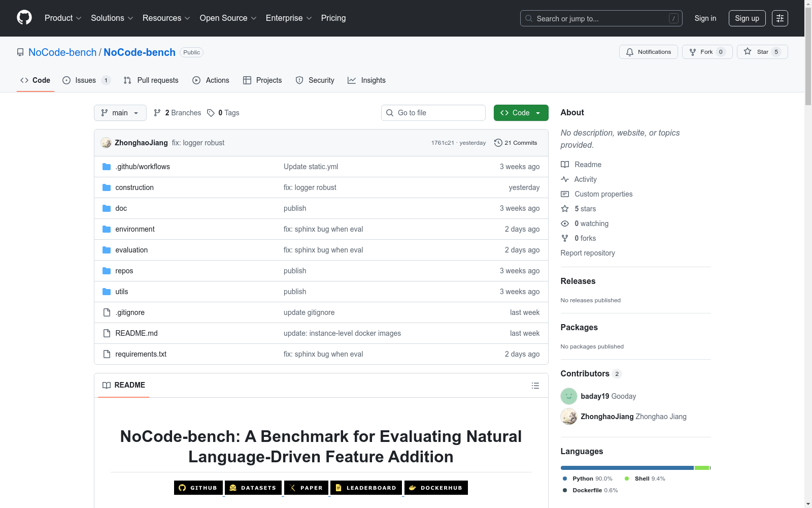The width and height of the screenshot is (812, 508).
Task: Open the Pricing page
Action: pos(333,18)
